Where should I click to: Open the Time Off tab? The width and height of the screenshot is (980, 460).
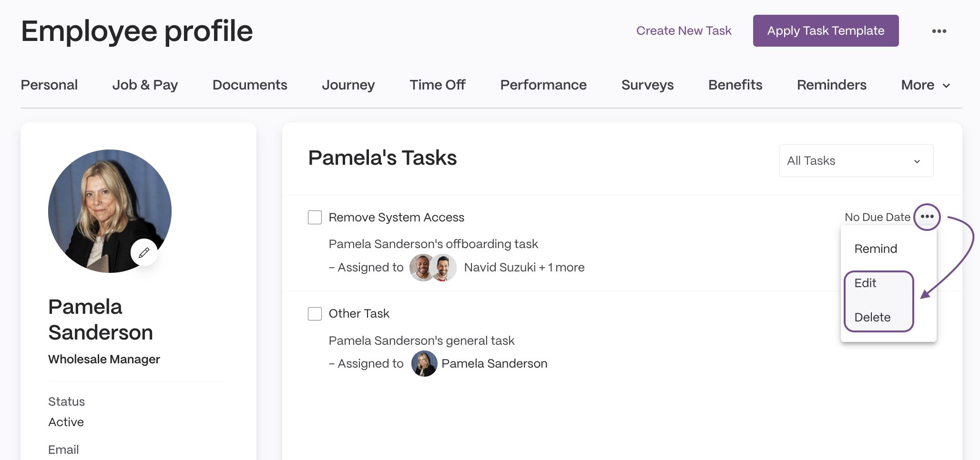pos(438,85)
